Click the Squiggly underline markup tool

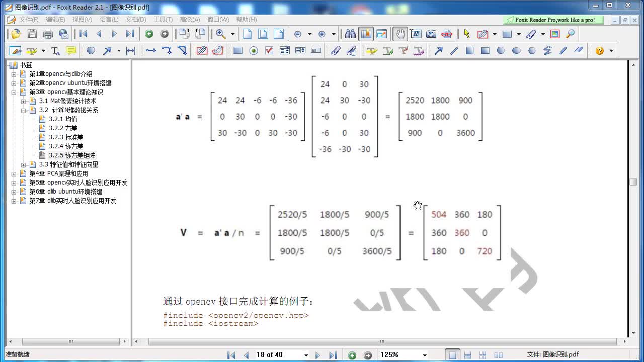pyautogui.click(x=419, y=50)
